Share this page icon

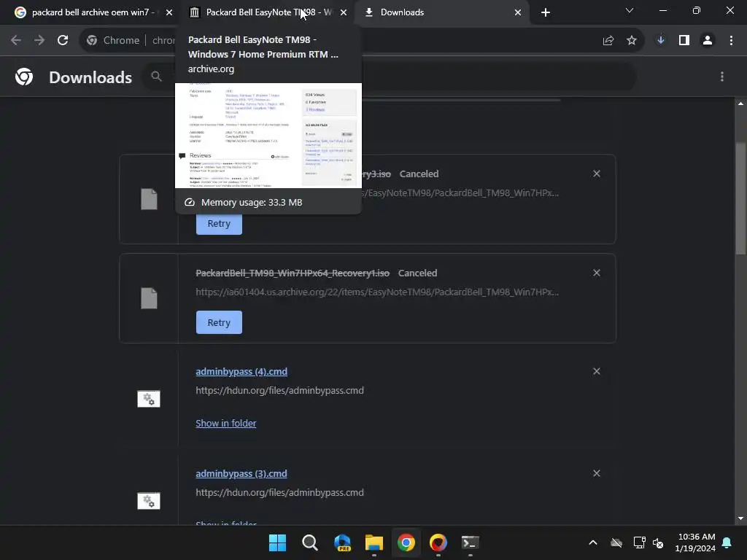pos(608,41)
